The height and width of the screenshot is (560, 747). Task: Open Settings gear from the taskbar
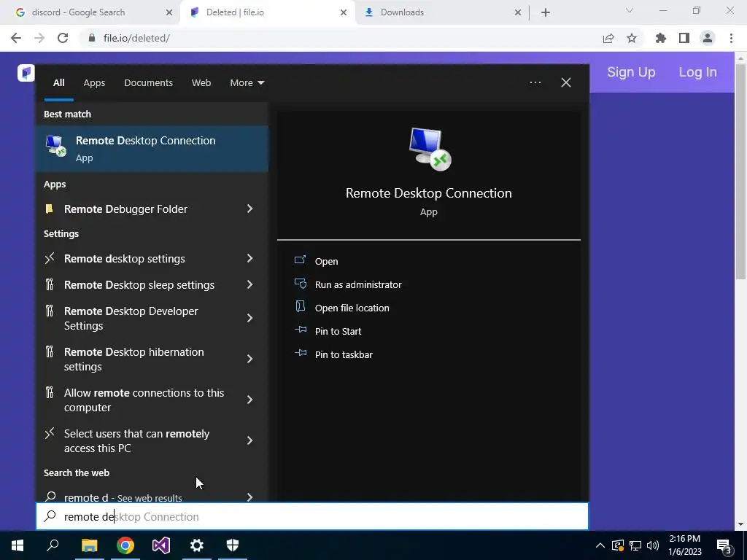197,545
